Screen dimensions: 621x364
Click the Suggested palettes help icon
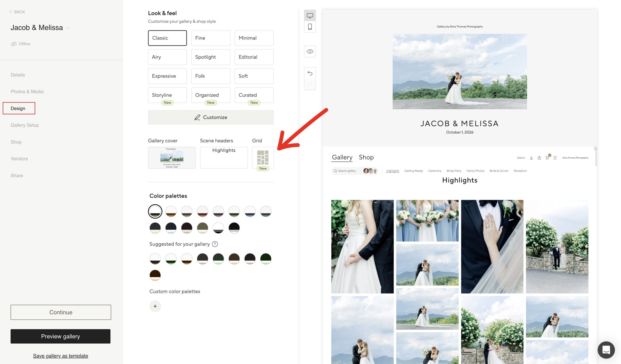point(215,244)
